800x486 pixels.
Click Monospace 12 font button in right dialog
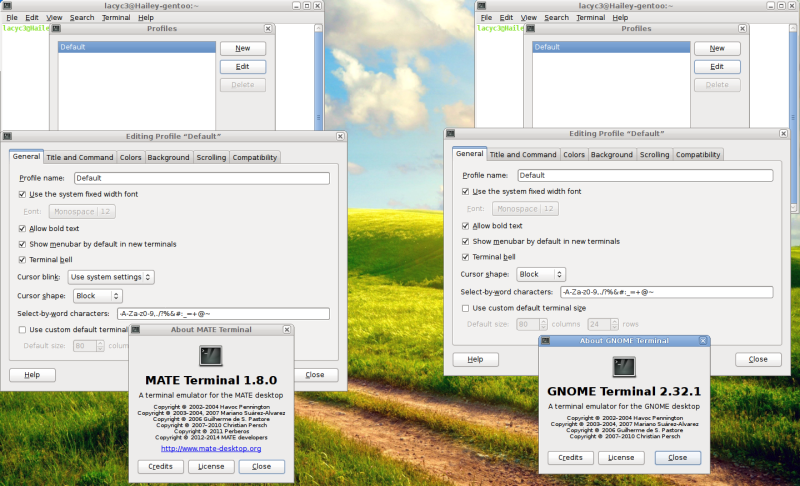click(x=525, y=209)
